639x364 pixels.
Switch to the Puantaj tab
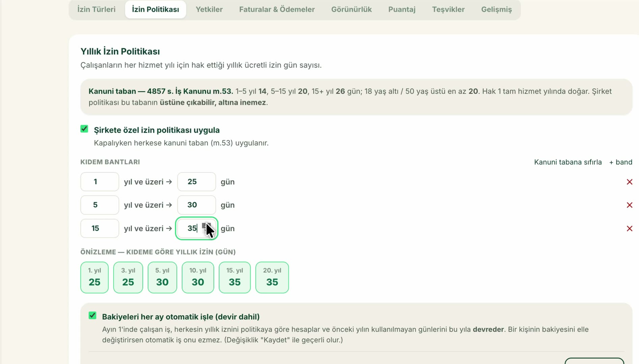[x=402, y=9]
